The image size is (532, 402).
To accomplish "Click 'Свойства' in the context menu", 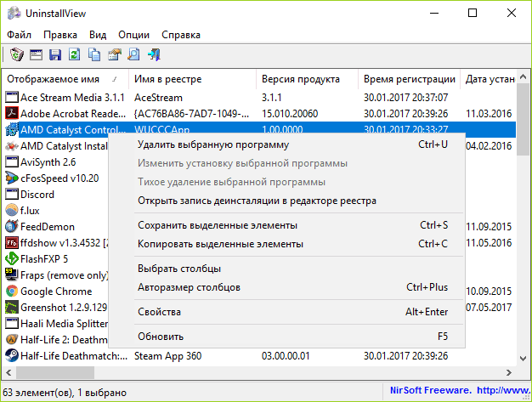I will tap(160, 312).
